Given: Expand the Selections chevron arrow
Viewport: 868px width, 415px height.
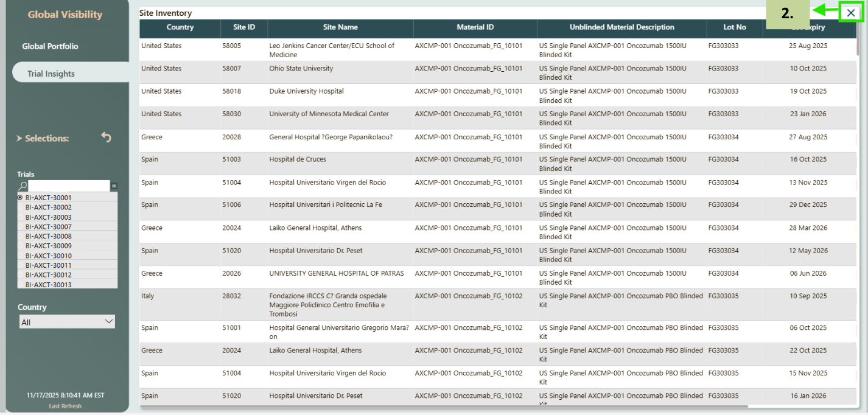Looking at the screenshot, I should 19,139.
